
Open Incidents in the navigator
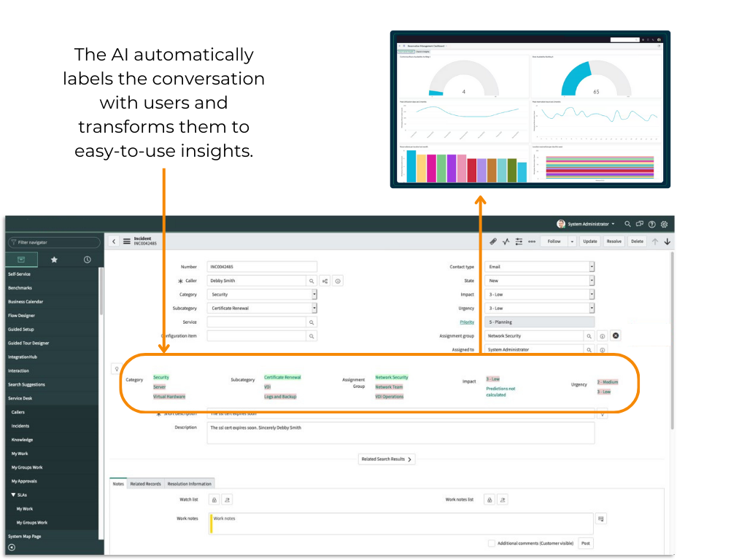(20, 426)
